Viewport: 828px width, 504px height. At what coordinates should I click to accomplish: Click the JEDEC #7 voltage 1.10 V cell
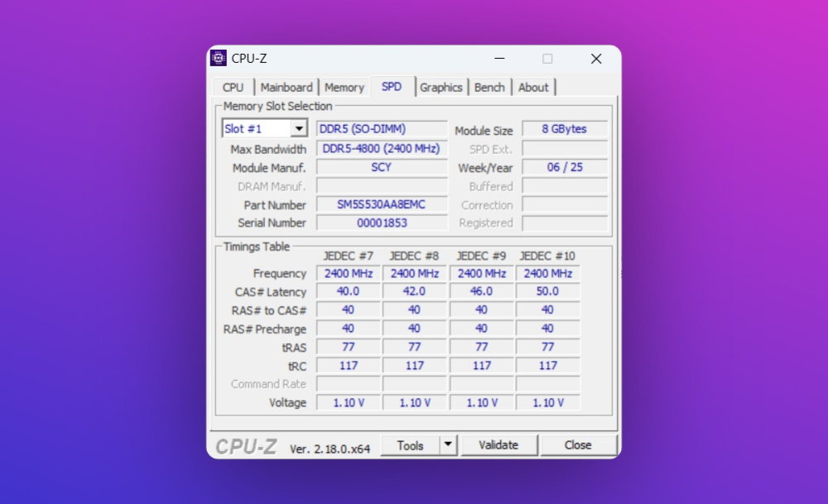(x=348, y=403)
